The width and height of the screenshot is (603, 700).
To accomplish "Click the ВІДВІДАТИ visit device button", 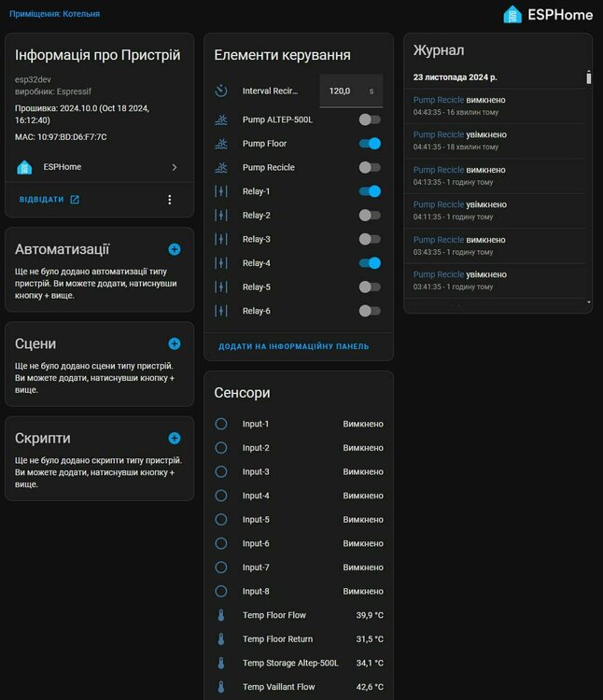I will click(49, 200).
